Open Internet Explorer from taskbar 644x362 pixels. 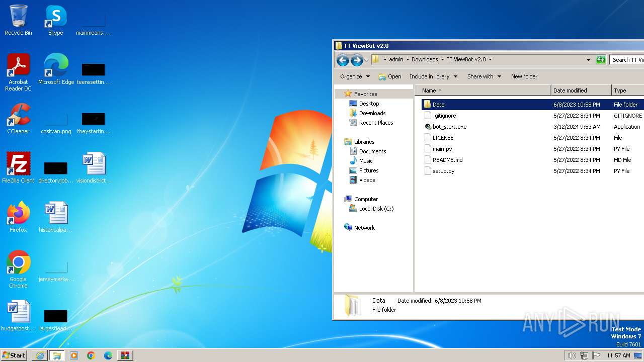[x=40, y=355]
